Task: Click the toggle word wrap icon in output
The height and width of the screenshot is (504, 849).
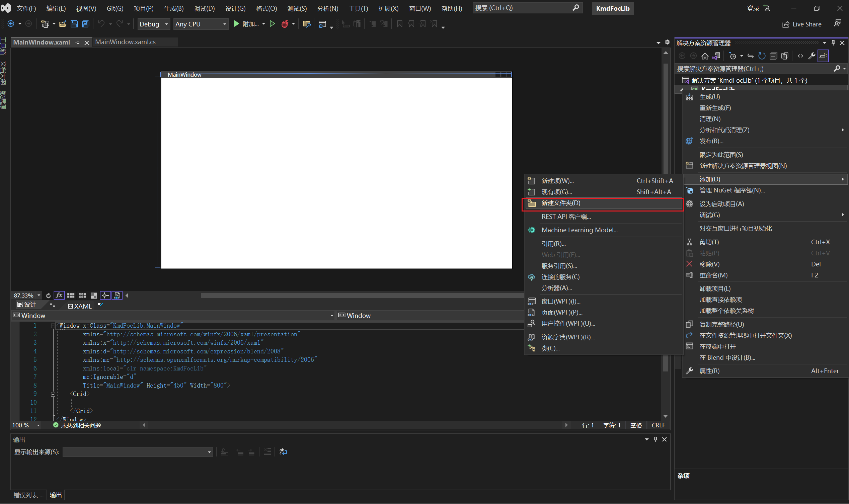Action: [283, 452]
